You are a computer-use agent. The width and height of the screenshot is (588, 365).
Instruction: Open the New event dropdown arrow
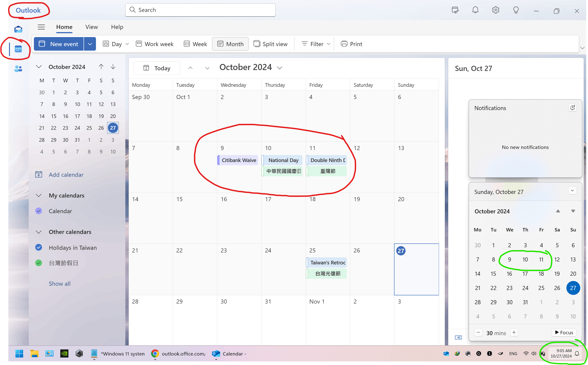tap(90, 44)
